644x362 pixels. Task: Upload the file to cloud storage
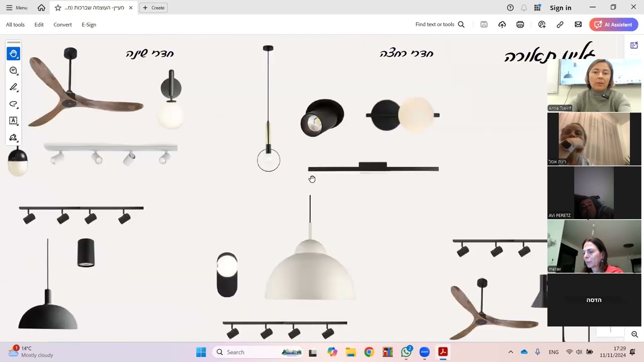coord(502,24)
